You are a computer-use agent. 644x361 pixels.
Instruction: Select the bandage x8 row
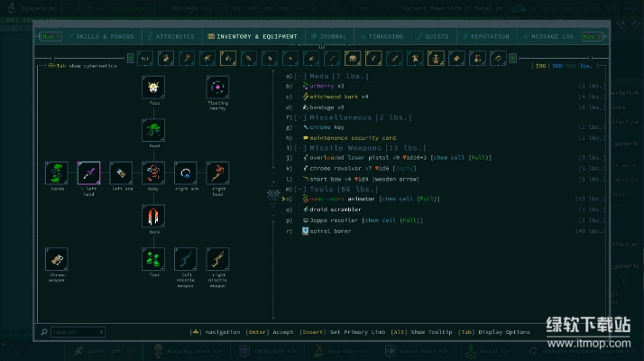(x=446, y=107)
